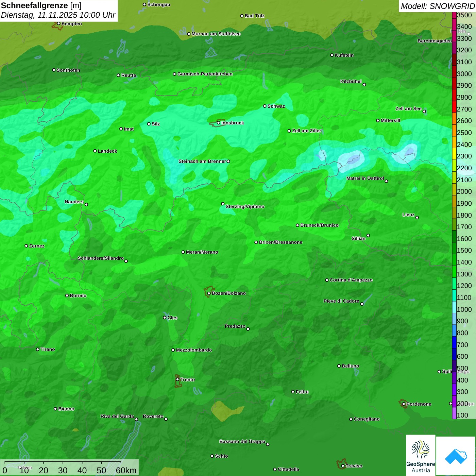This screenshot has height=476, width=476.
Task: Click the Meran/Merano label
Action: (202, 252)
